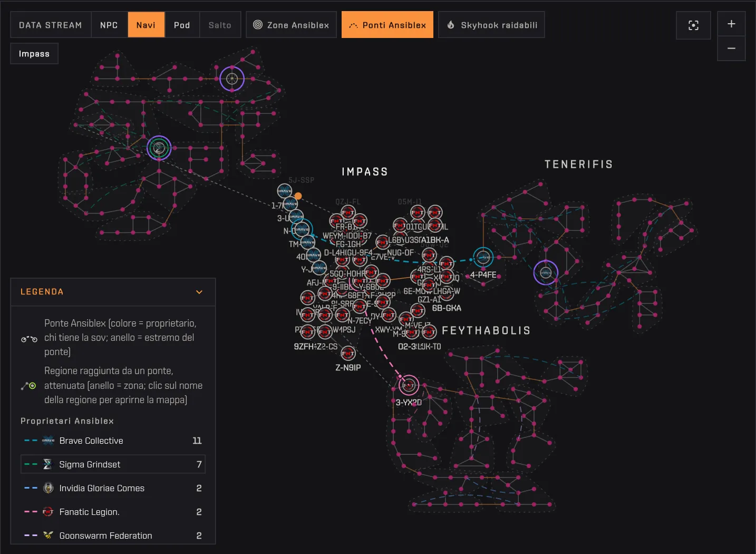Image resolution: width=756 pixels, height=554 pixels.
Task: Toggle the Zone Ansiblex overlay
Action: coord(291,25)
